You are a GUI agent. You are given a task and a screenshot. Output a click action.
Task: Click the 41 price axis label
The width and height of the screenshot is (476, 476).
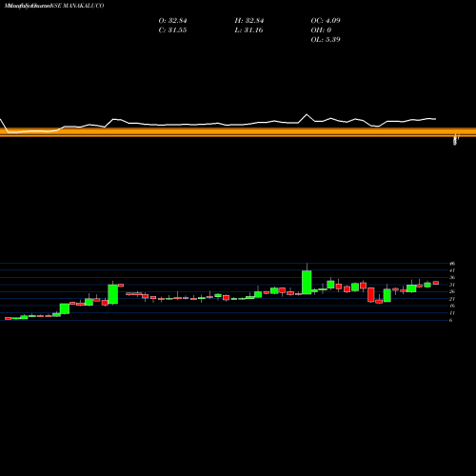coord(452,270)
